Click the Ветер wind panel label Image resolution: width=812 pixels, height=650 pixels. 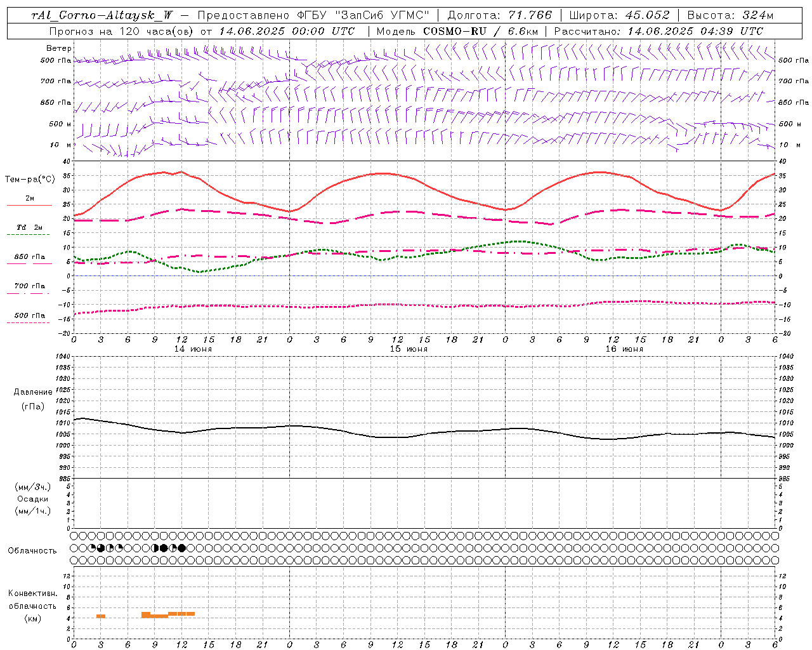59,48
